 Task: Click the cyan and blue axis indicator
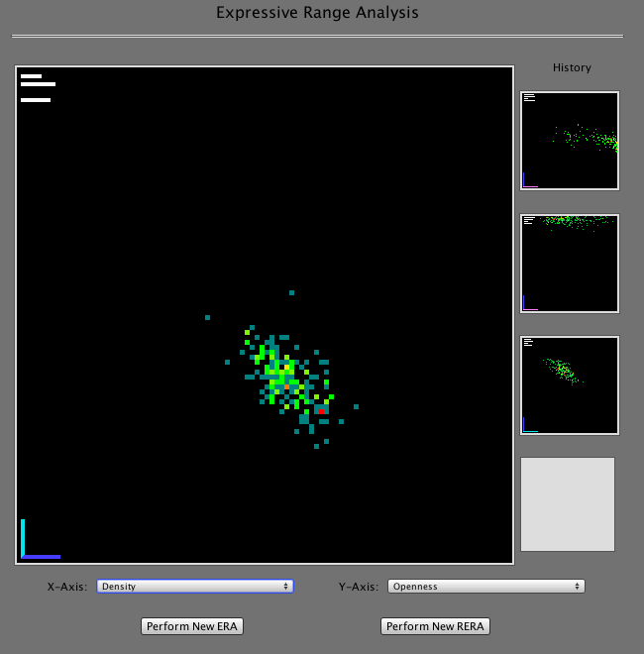(41, 539)
